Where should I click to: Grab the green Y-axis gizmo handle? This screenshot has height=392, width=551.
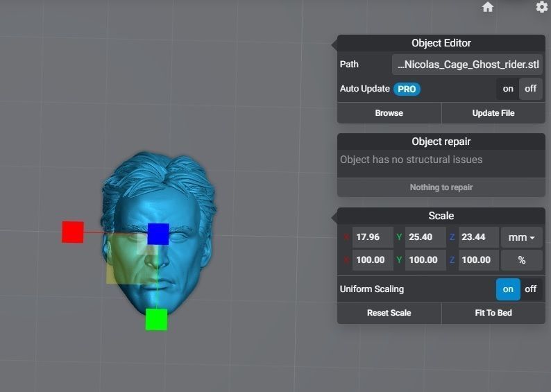click(156, 319)
